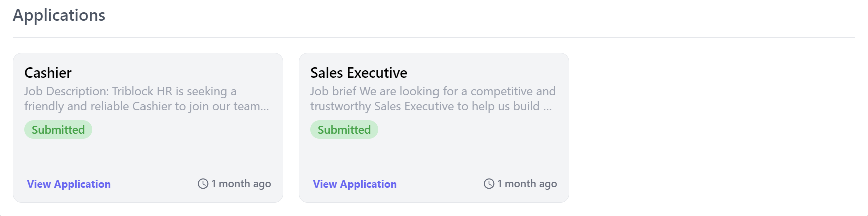Click the Cashier job description text
Image resolution: width=868 pixels, height=216 pixels.
coord(147,99)
